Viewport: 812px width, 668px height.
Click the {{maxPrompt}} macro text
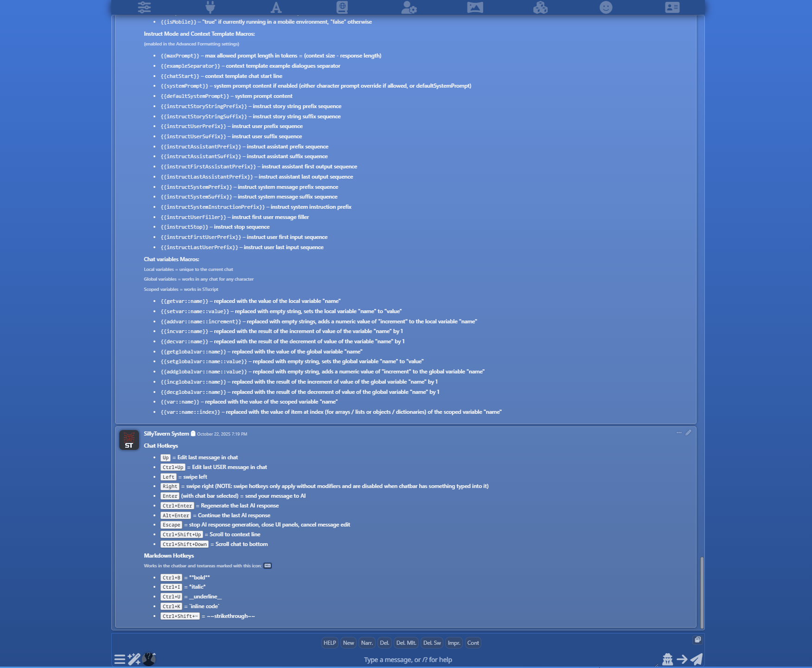click(x=180, y=56)
